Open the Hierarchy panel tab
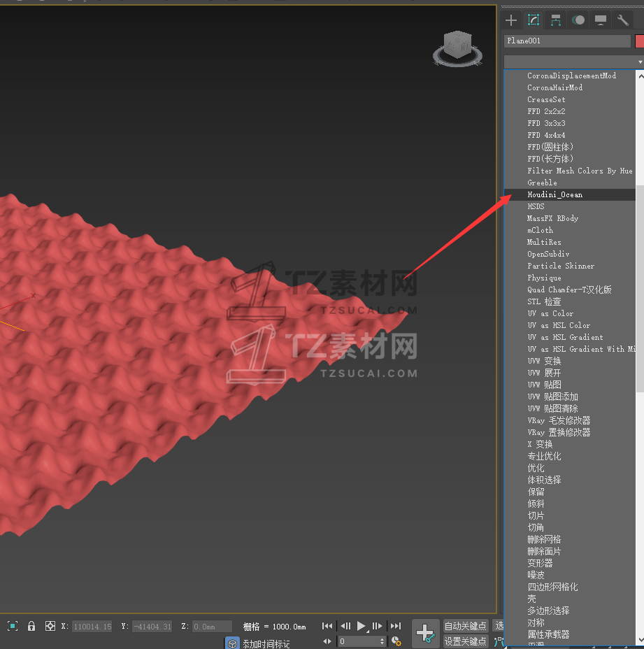This screenshot has width=644, height=649. pyautogui.click(x=556, y=20)
